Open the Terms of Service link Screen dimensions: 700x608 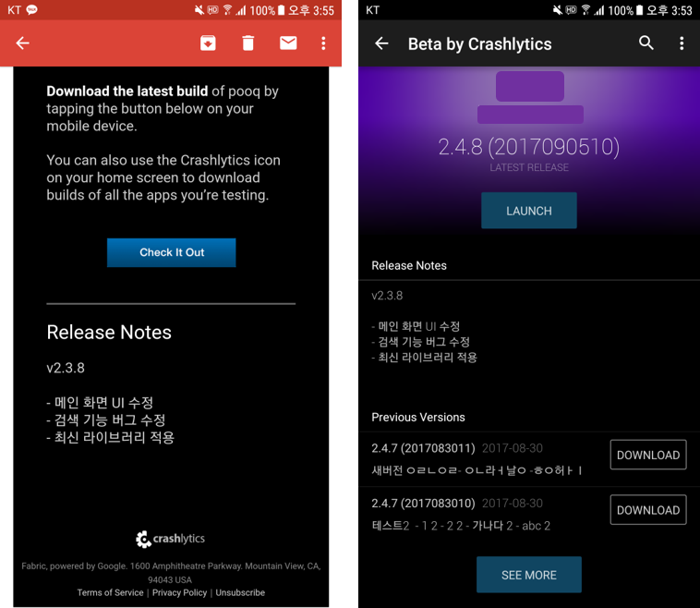click(110, 592)
